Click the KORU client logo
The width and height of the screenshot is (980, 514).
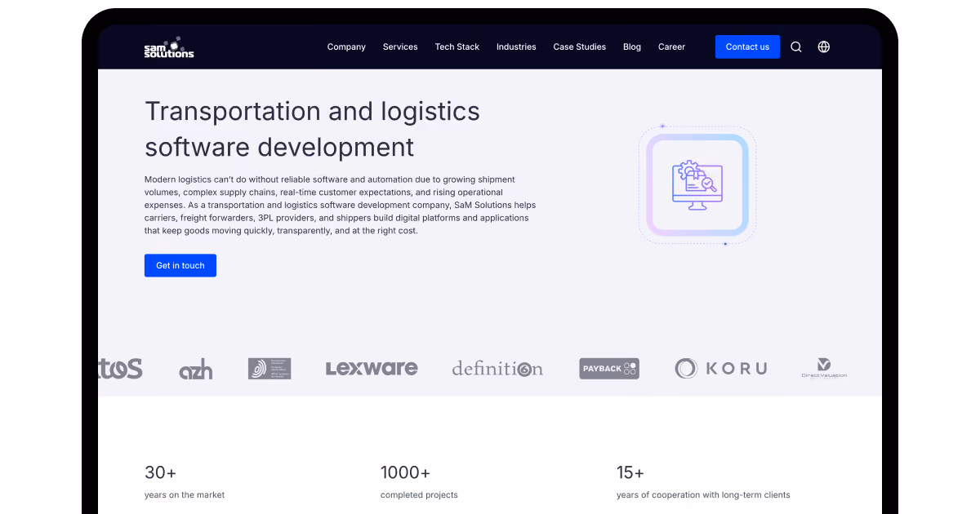click(x=721, y=369)
